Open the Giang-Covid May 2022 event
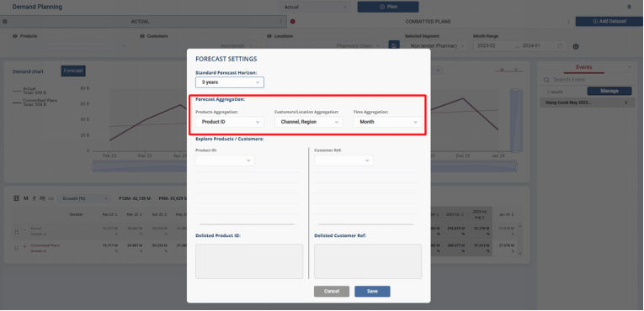This screenshot has width=644, height=311. pos(587,103)
